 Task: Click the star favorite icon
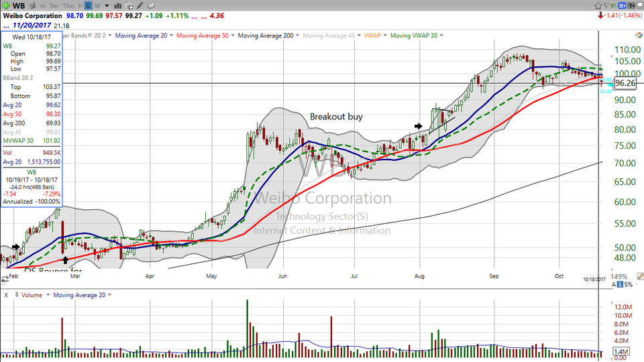coord(598,6)
